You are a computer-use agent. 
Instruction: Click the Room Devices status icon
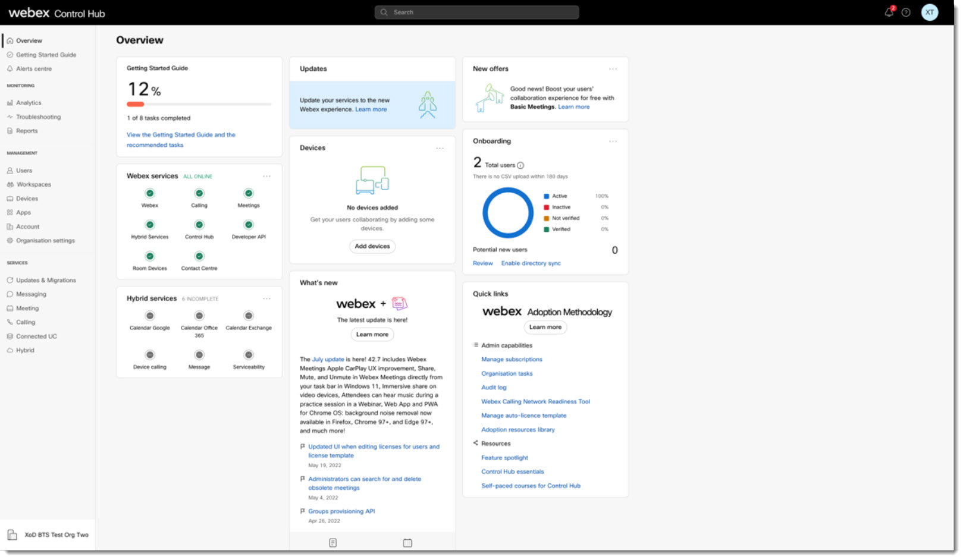pyautogui.click(x=150, y=256)
